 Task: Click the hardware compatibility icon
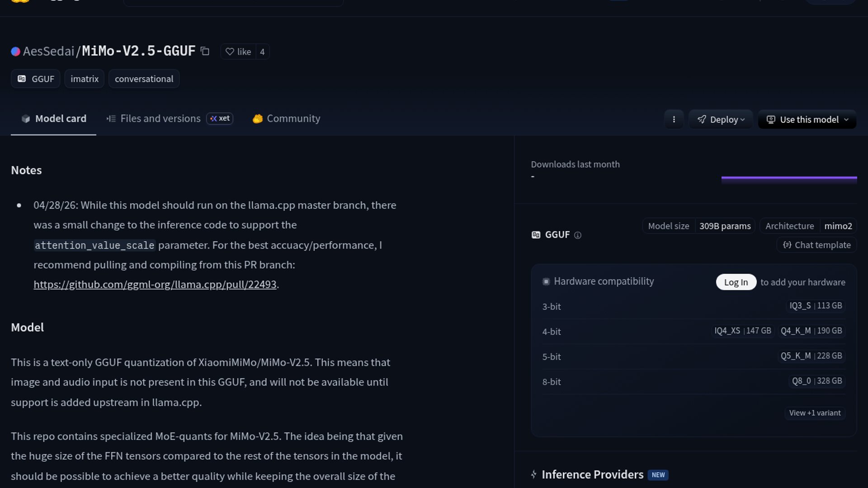tap(546, 281)
